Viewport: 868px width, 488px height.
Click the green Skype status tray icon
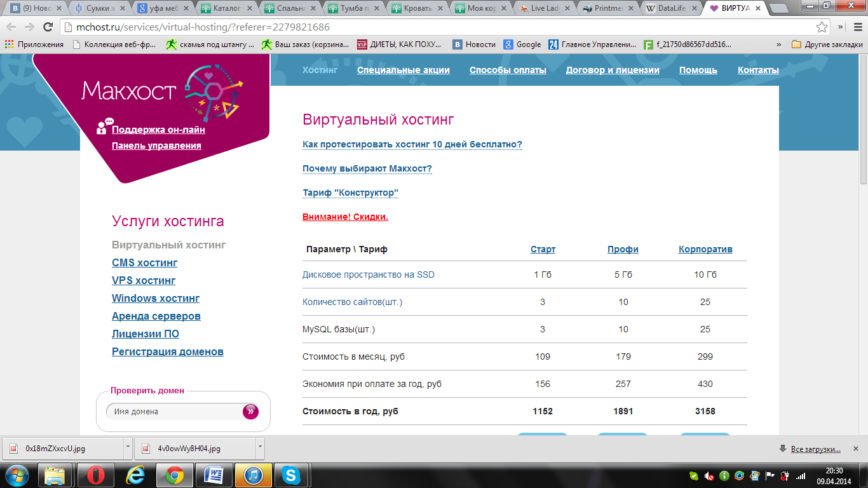pyautogui.click(x=694, y=476)
